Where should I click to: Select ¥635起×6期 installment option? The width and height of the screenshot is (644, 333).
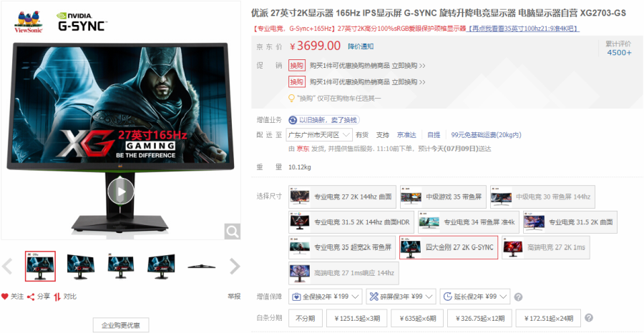point(417,318)
